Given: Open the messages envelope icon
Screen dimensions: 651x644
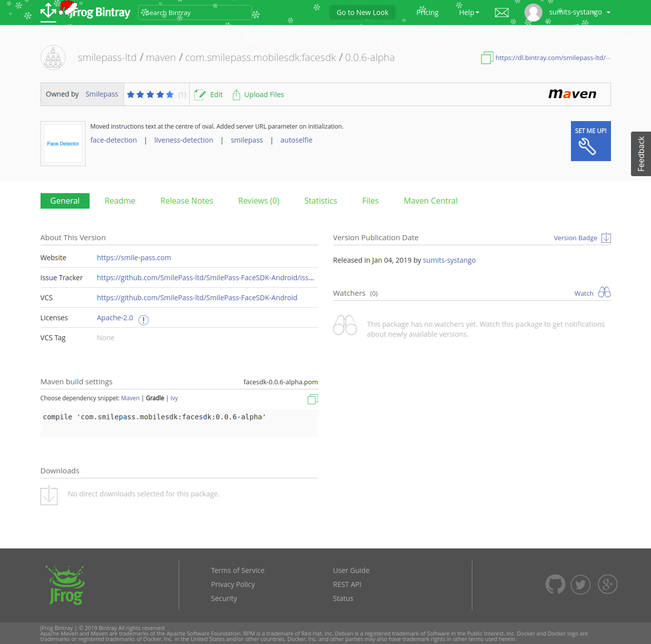Looking at the screenshot, I should (501, 13).
